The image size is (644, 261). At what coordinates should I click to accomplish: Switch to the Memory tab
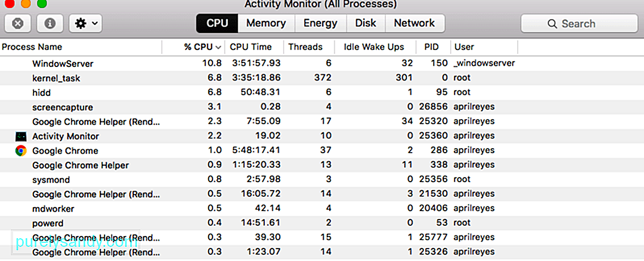point(266,23)
